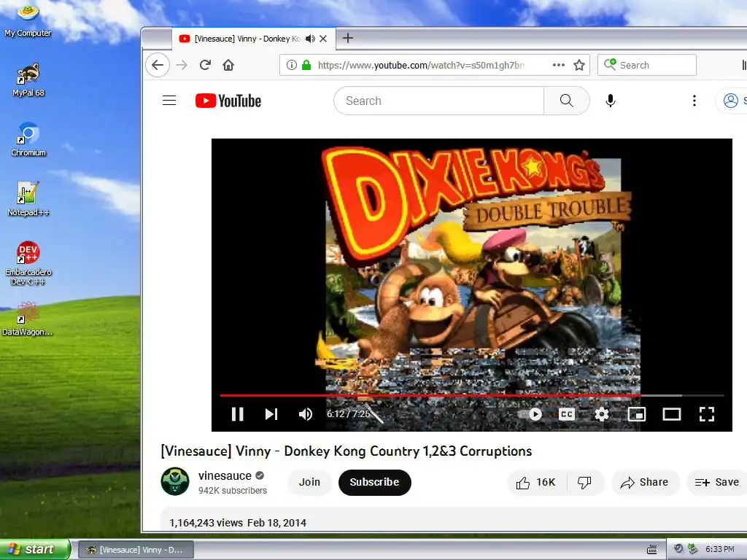The height and width of the screenshot is (560, 747).
Task: Seek on the red video progress bar
Action: tap(472, 395)
